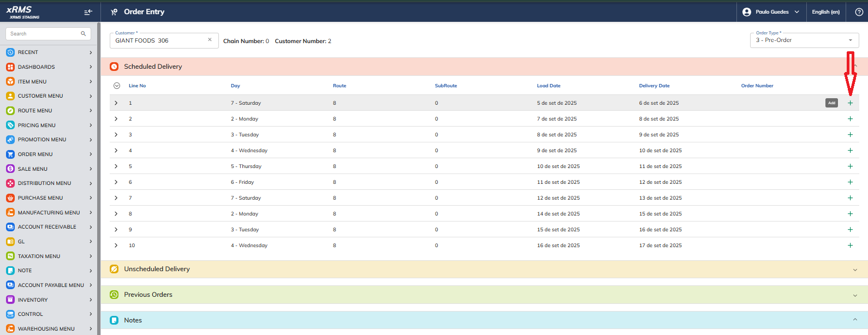Viewport: 868px width, 335px height.
Task: Expand row for line 3 Tuesday
Action: coord(116,135)
